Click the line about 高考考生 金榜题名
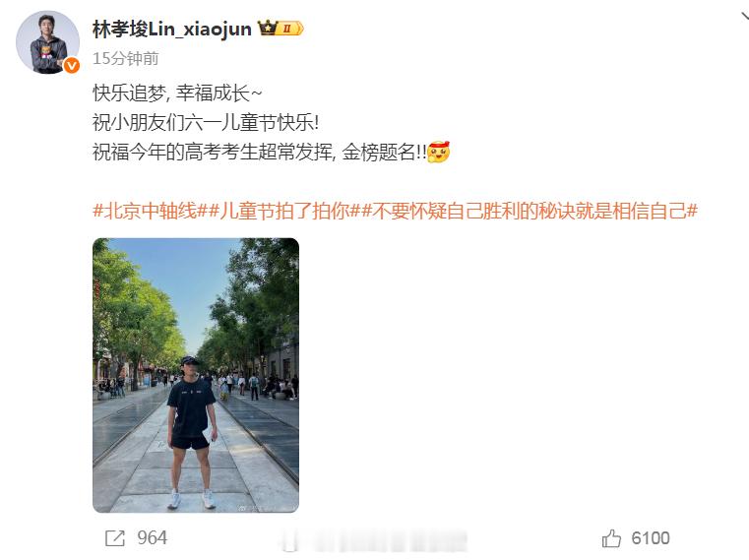 click(260, 152)
